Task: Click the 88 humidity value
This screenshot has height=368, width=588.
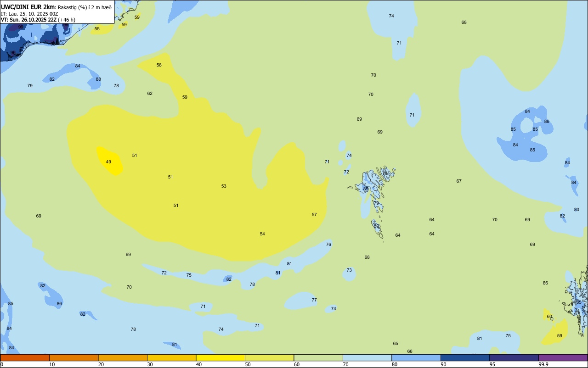Action: [x=98, y=79]
